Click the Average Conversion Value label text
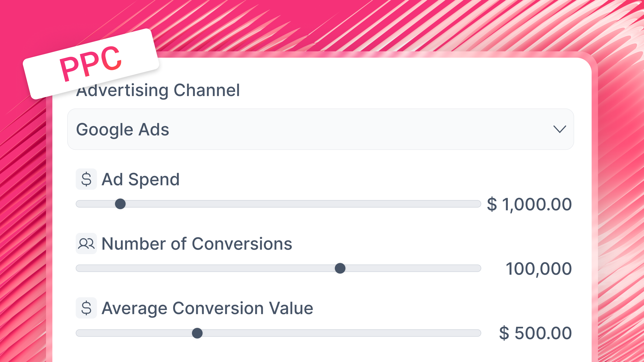Screen dimensions: 644x362 click(x=207, y=308)
